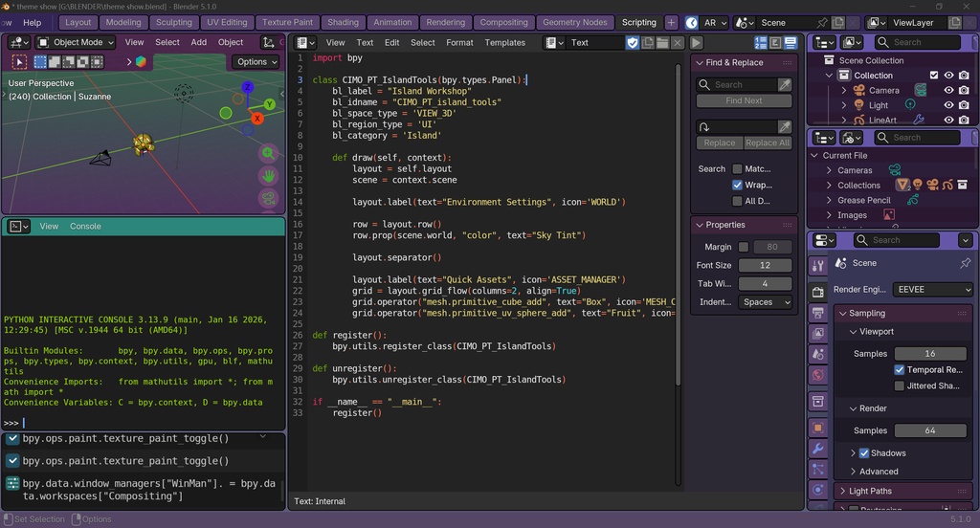Pin the scene in Properties editor header
Screen dimensions: 980x528
[965, 263]
